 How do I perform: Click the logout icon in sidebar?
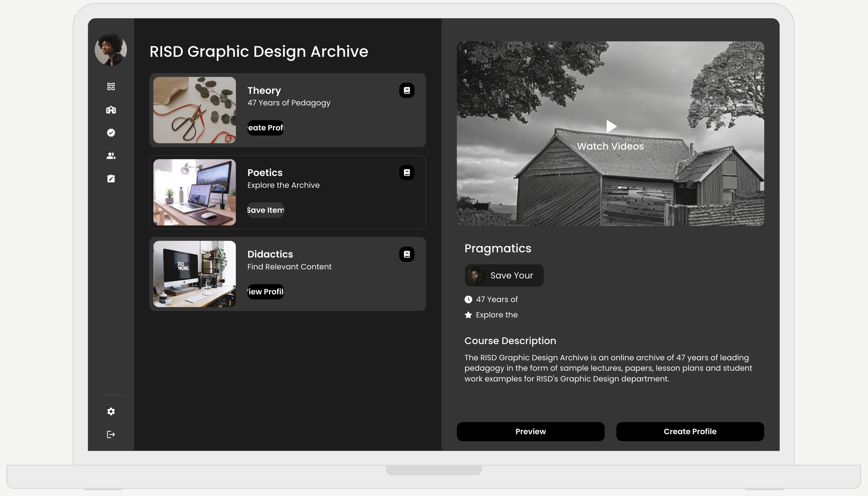click(111, 434)
